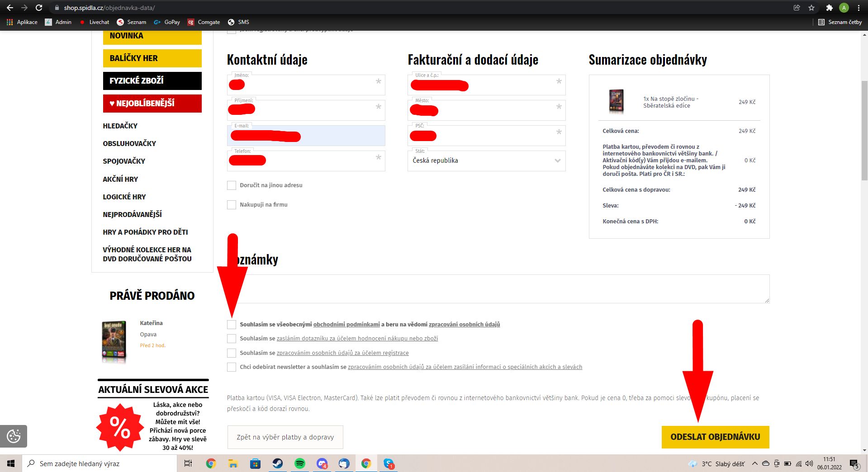Screen dimensions: 868x472
Task: Open the 'obchodními podmínkami' link
Action: (346, 325)
